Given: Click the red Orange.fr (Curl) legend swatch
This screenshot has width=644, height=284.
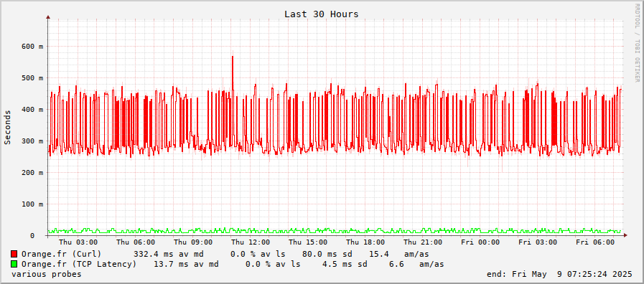Looking at the screenshot, I should pos(14,254).
